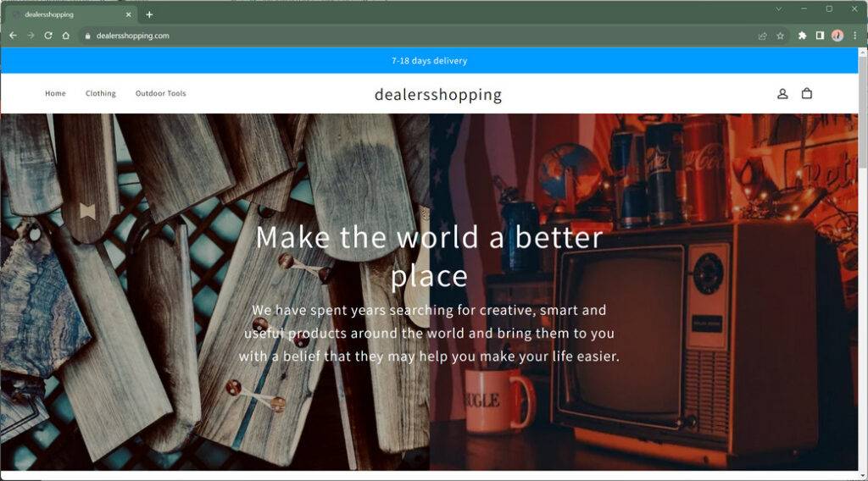Open the account login icon

click(782, 93)
